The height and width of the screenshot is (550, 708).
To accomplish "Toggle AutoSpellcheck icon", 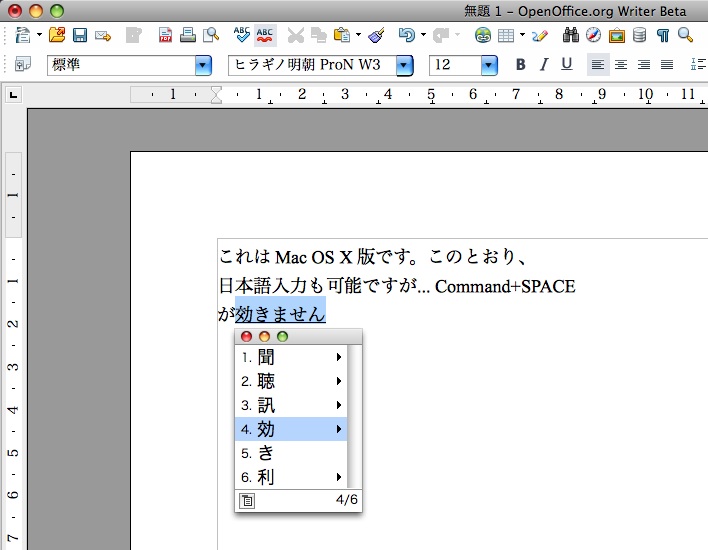I will [x=265, y=35].
